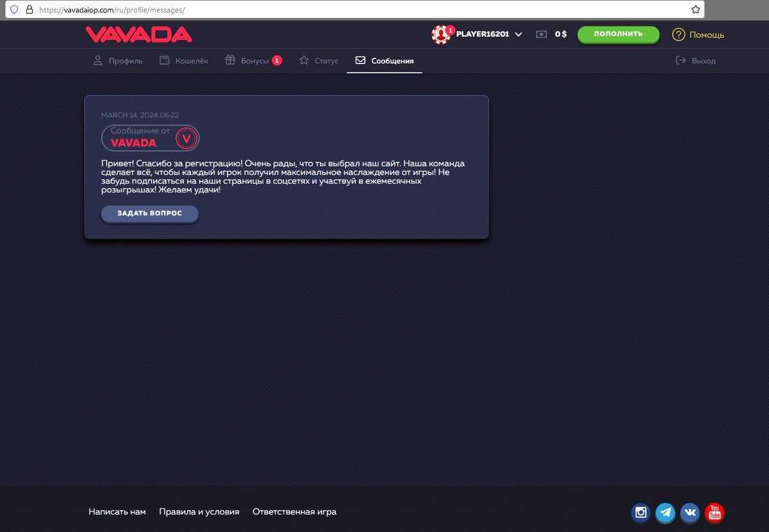Open the Telegram social icon
Viewport: 769px width, 532px height.
tap(665, 512)
